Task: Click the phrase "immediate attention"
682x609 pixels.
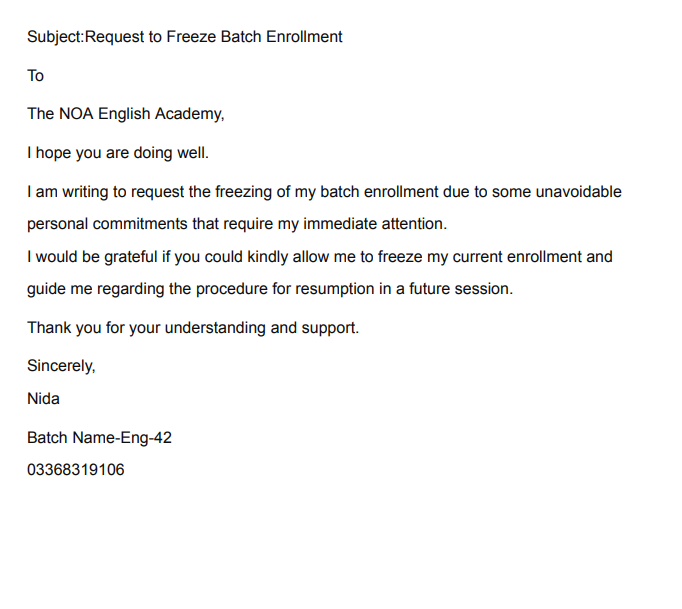Action: tap(382, 223)
